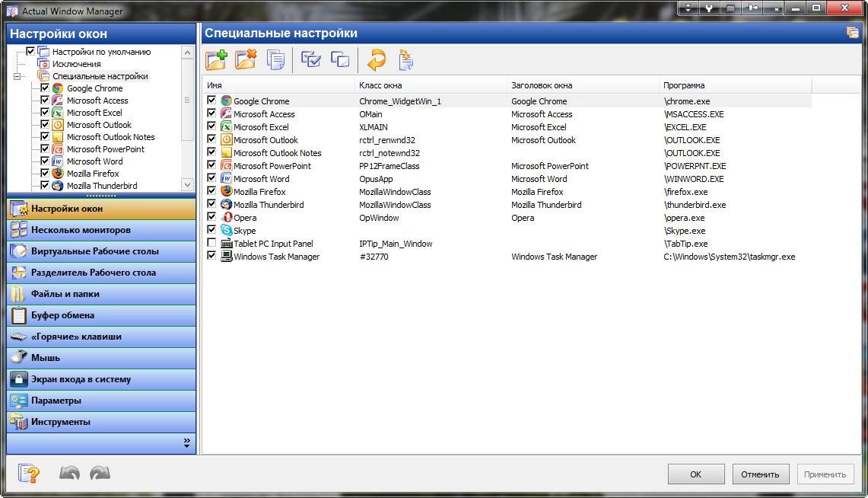This screenshot has width=868, height=498.
Task: Delete window rule (orange X icon)
Action: coord(246,60)
